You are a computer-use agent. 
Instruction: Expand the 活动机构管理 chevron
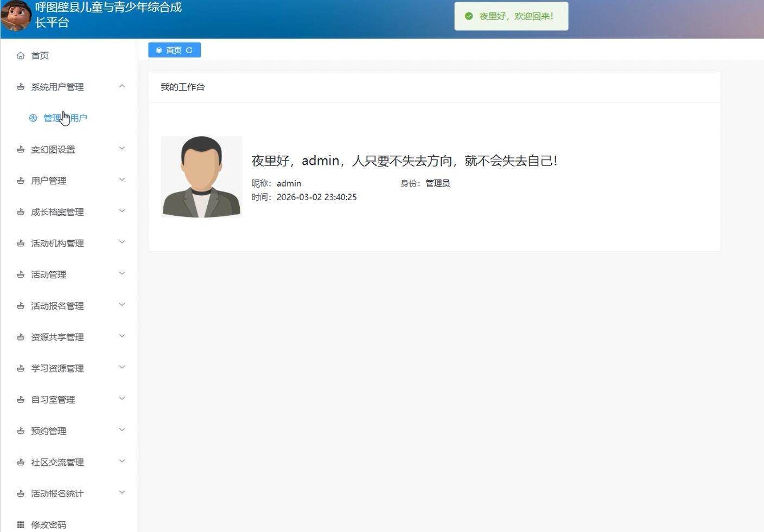(122, 242)
